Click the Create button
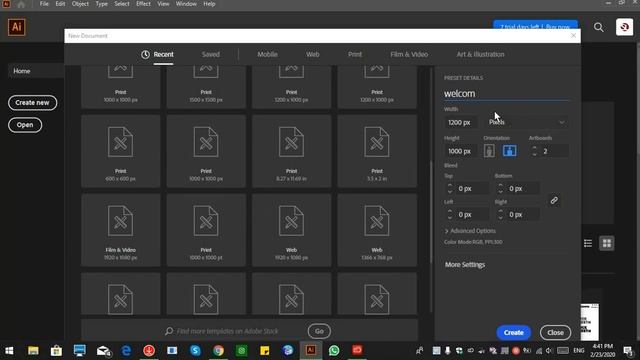 pos(513,333)
